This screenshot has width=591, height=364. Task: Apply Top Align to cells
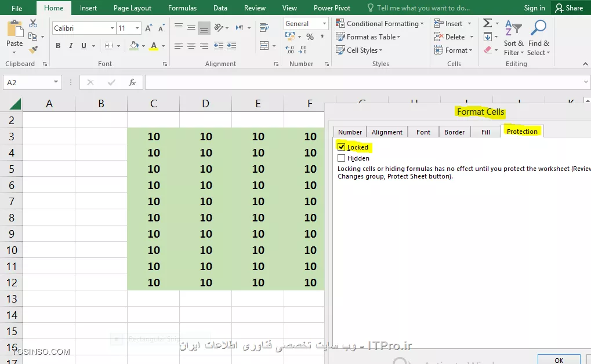tap(179, 27)
